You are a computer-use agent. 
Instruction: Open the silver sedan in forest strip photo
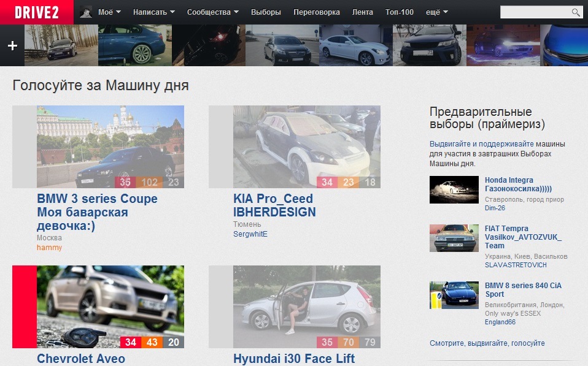[x=61, y=45]
